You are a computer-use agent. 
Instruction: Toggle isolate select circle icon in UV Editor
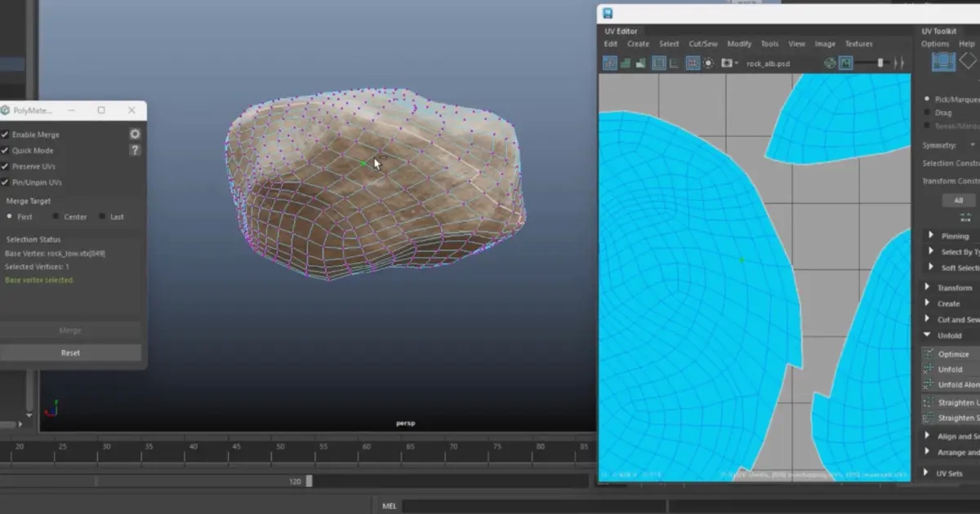pyautogui.click(x=709, y=63)
